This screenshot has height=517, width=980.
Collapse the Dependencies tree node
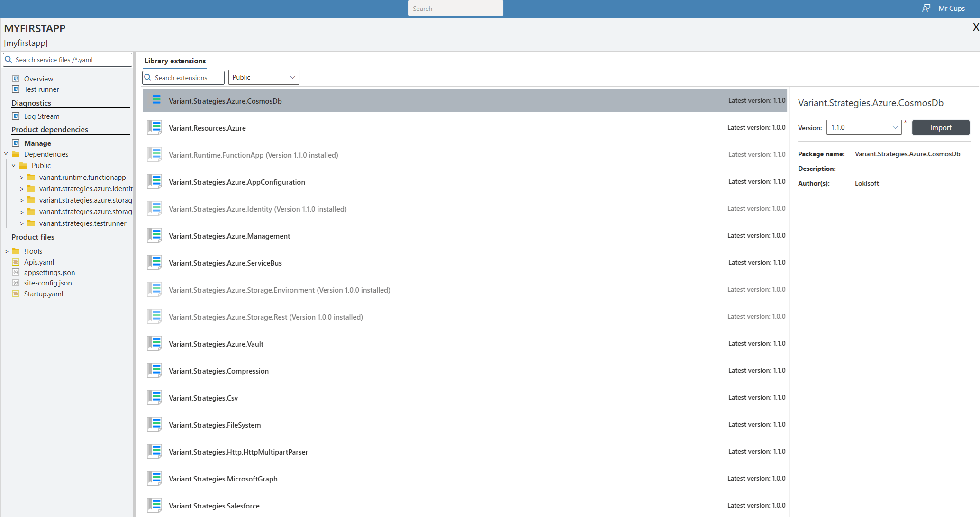coord(6,154)
